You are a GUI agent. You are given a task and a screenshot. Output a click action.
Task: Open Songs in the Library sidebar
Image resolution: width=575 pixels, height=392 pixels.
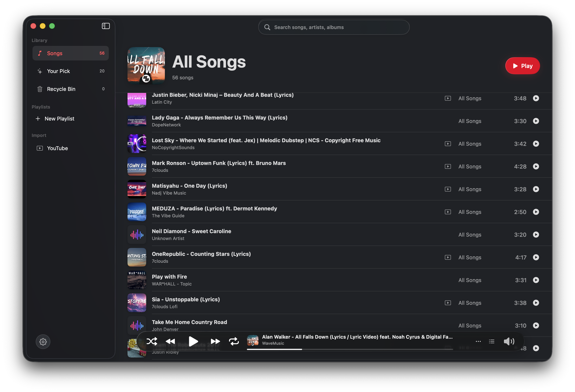coord(70,53)
